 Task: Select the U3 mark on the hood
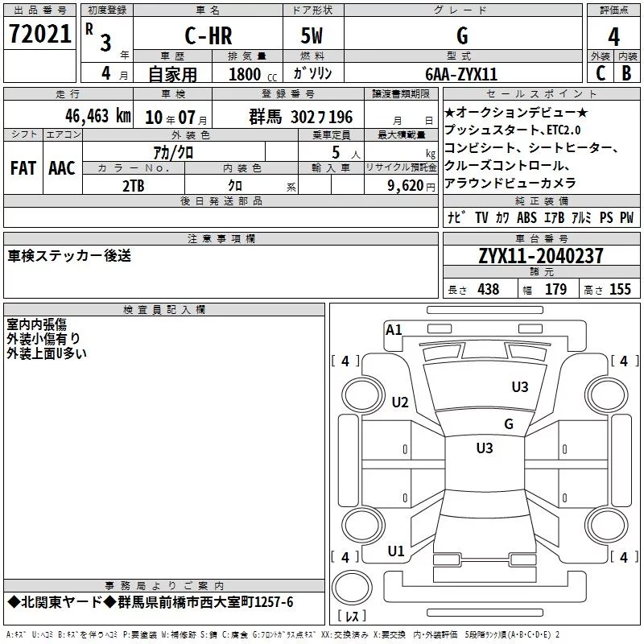(520, 386)
